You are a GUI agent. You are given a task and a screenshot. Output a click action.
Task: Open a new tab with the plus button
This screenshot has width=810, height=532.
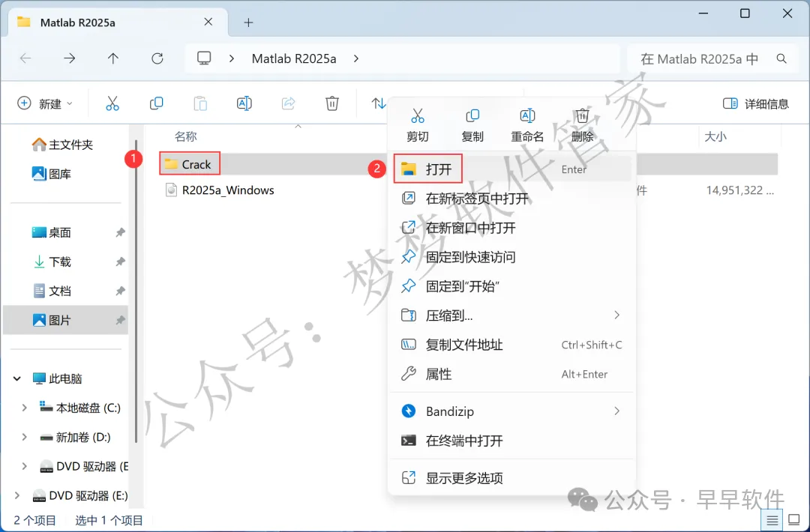tap(248, 22)
